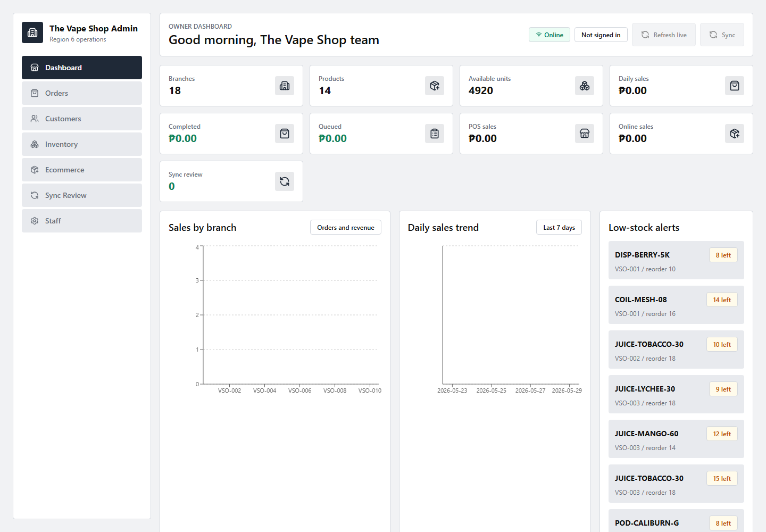Viewport: 766px width, 532px height.
Task: Click the Low-stock alerts heading
Action: (644, 227)
